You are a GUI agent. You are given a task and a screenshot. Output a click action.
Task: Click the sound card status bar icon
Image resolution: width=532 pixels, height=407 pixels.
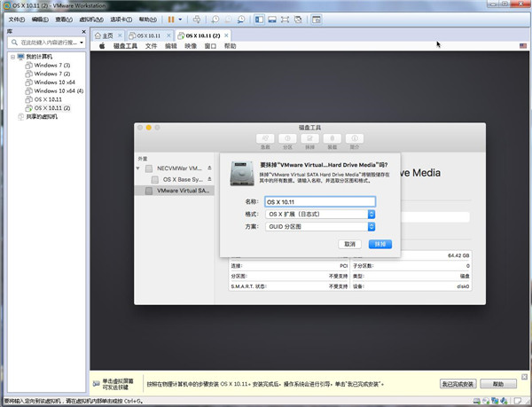(504, 401)
